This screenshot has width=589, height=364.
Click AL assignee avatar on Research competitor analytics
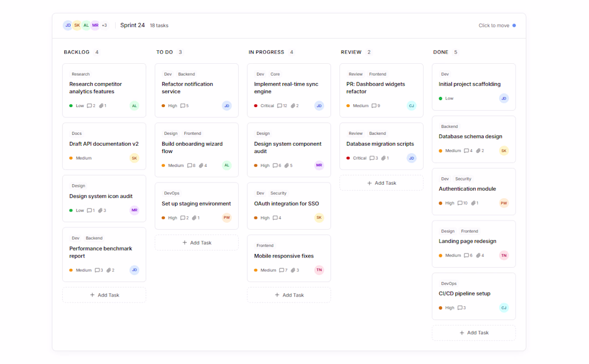tap(134, 105)
